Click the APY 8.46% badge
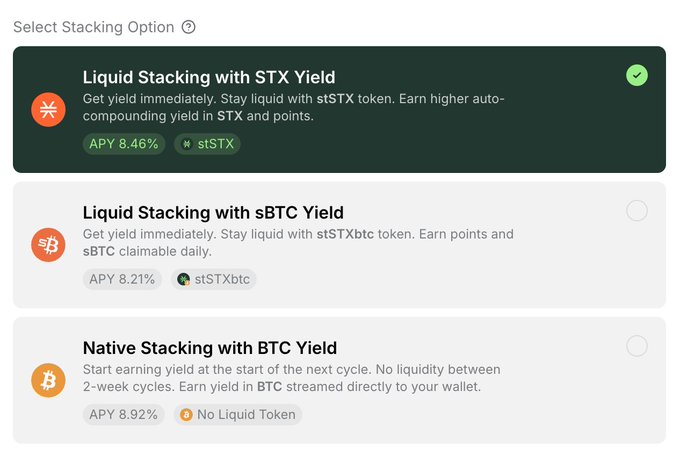Viewport: 680px width, 463px height. point(124,144)
